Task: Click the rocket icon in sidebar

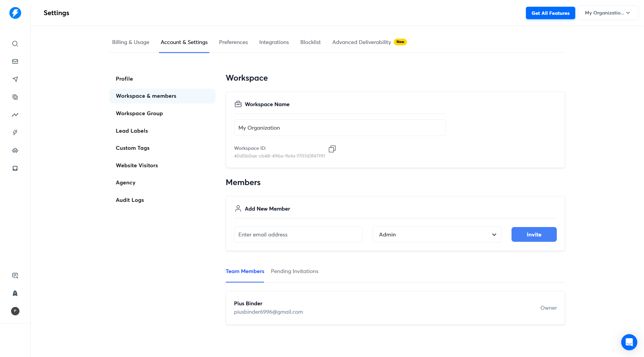Action: point(15,293)
